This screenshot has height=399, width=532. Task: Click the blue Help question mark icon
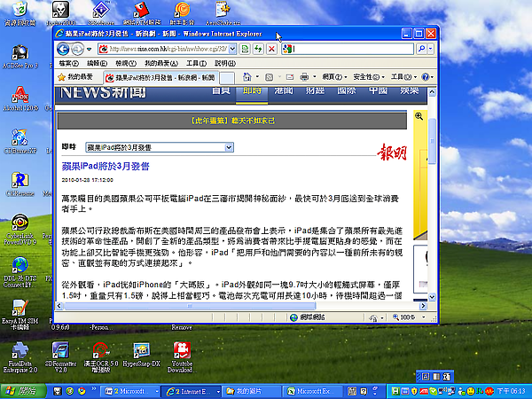coord(425,77)
